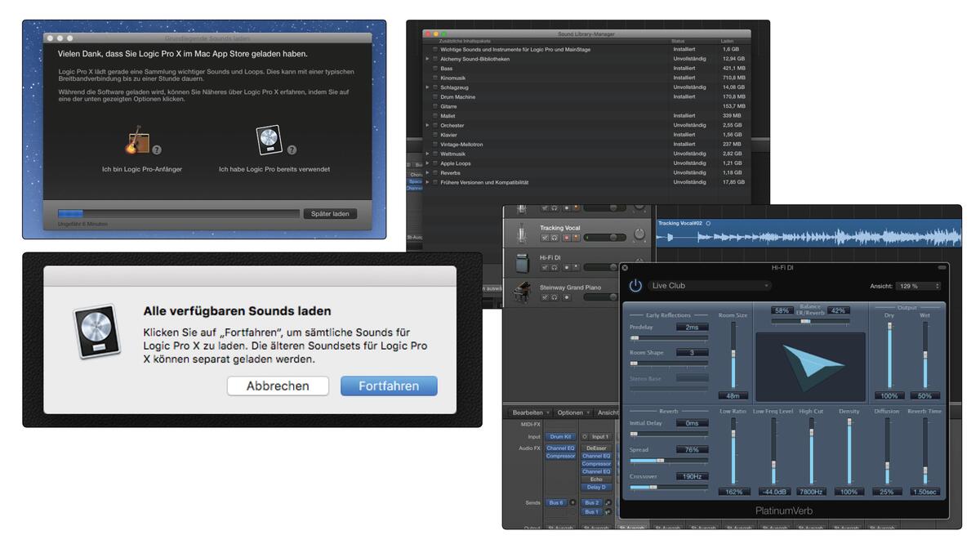The image size is (980, 553).
Task: Click the Später laden button
Action: 330,213
